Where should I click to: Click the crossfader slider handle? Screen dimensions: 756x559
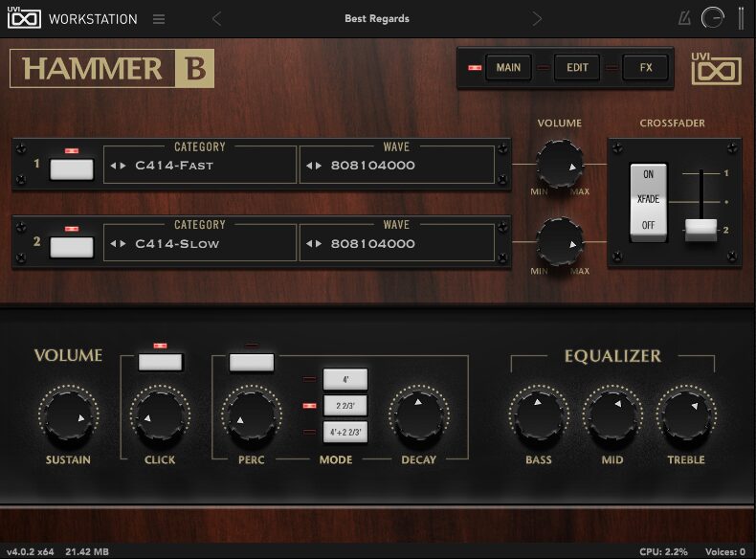point(700,228)
